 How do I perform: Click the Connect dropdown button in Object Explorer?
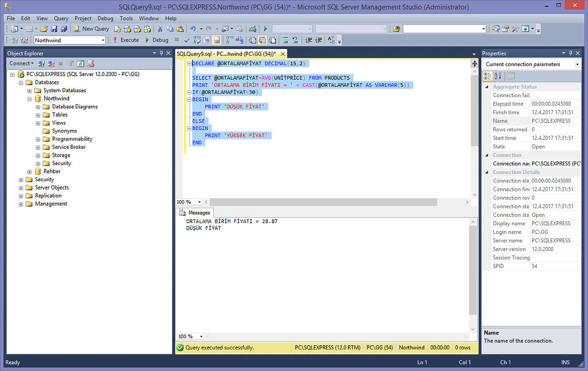[31, 63]
